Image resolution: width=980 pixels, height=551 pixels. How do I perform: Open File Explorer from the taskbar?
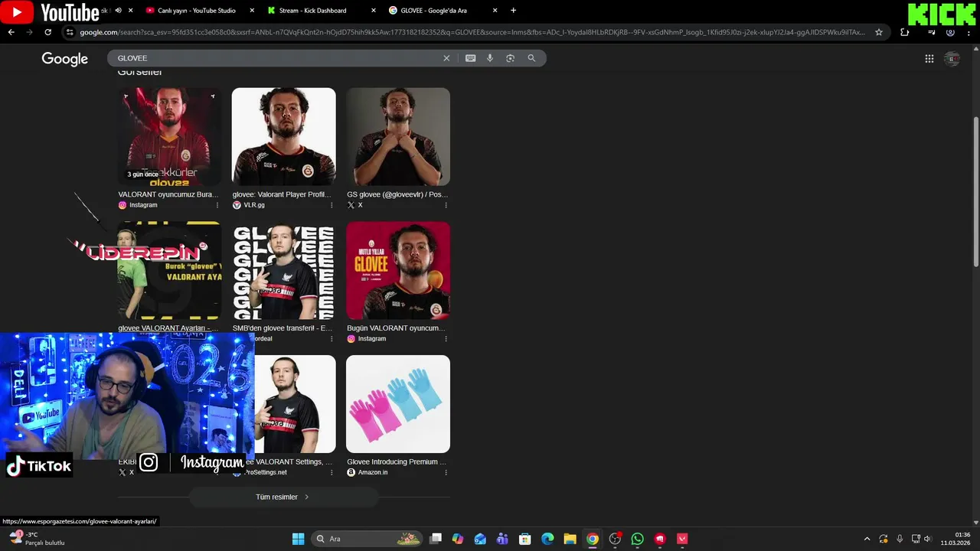570,539
